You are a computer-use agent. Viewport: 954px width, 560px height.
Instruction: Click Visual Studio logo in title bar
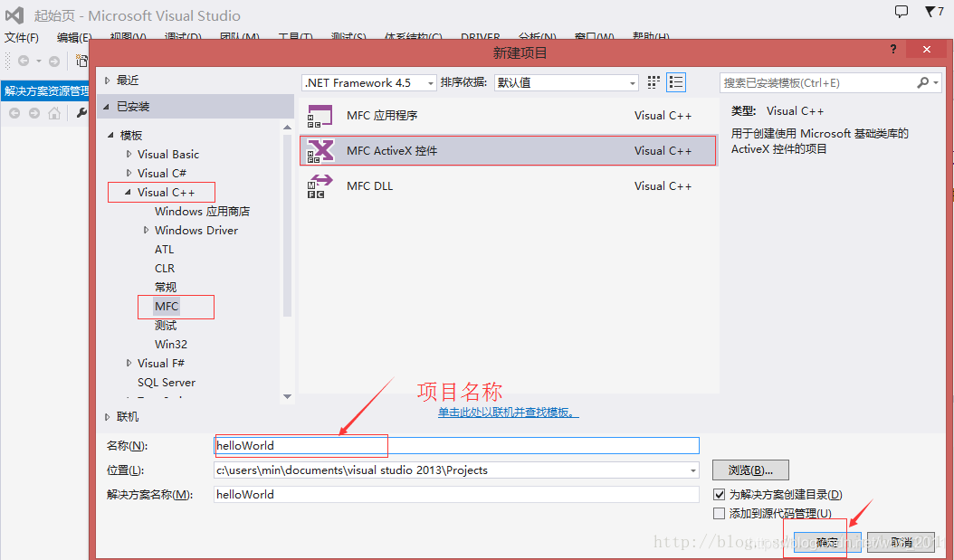pyautogui.click(x=14, y=15)
